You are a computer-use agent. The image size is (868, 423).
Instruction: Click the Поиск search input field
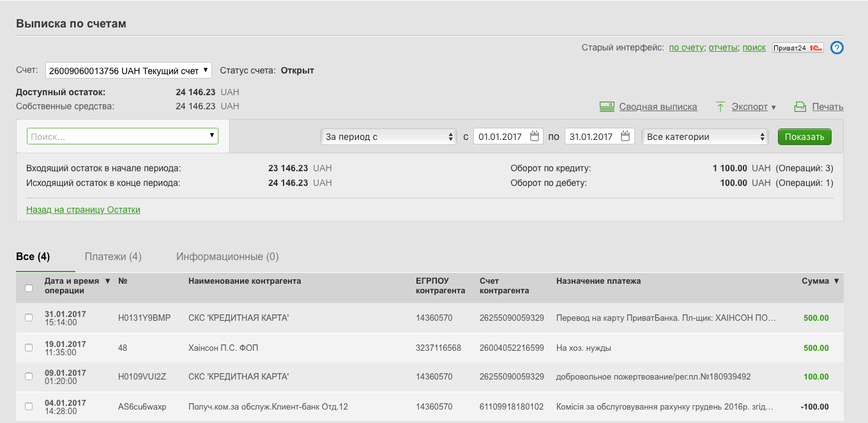pos(118,137)
